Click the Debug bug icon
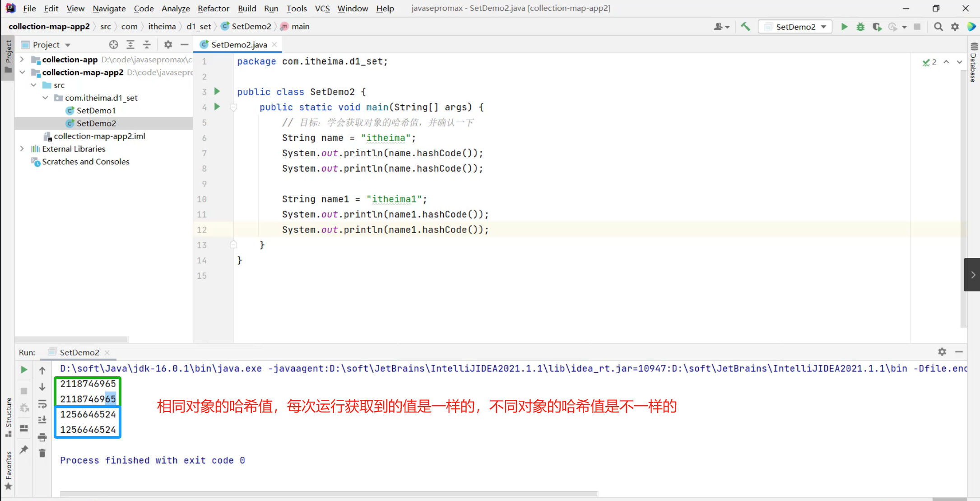The height and width of the screenshot is (501, 980). click(x=860, y=27)
